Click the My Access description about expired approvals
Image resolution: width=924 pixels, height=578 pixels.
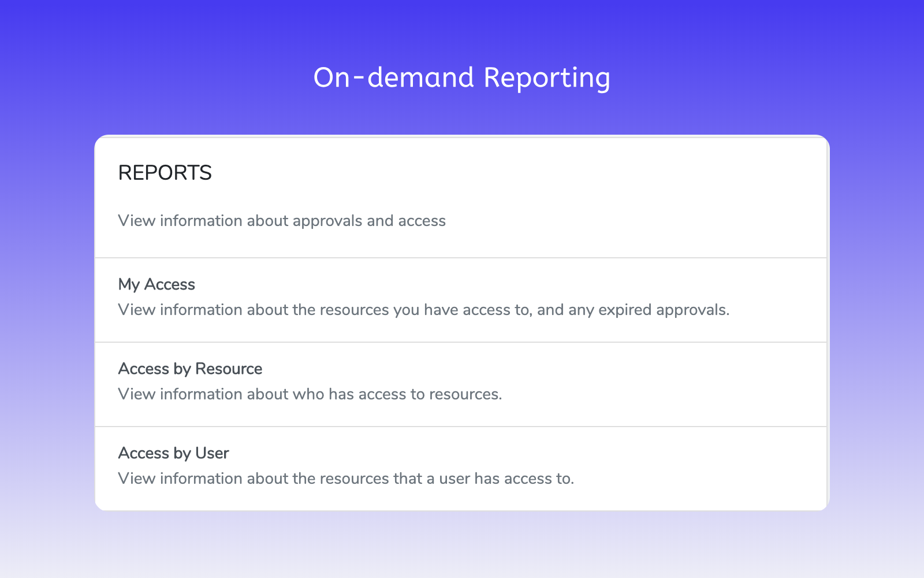(424, 310)
